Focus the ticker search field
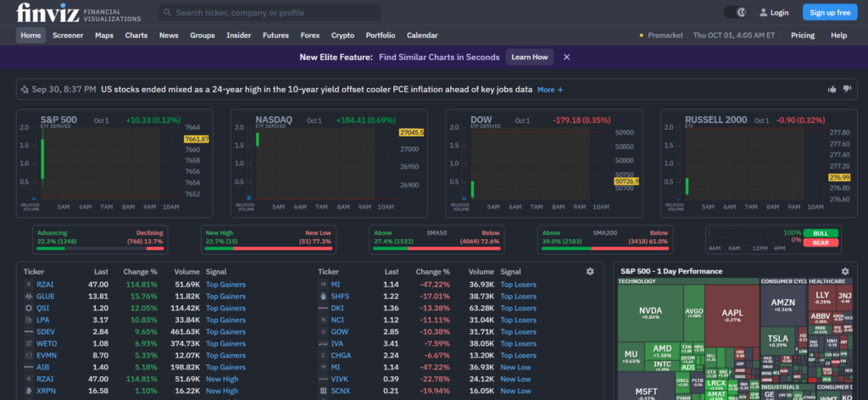This screenshot has height=400, width=868. click(x=270, y=12)
